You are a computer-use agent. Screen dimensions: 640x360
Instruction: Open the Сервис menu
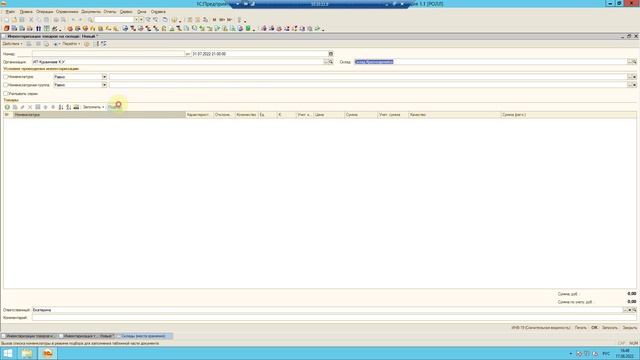tap(126, 12)
